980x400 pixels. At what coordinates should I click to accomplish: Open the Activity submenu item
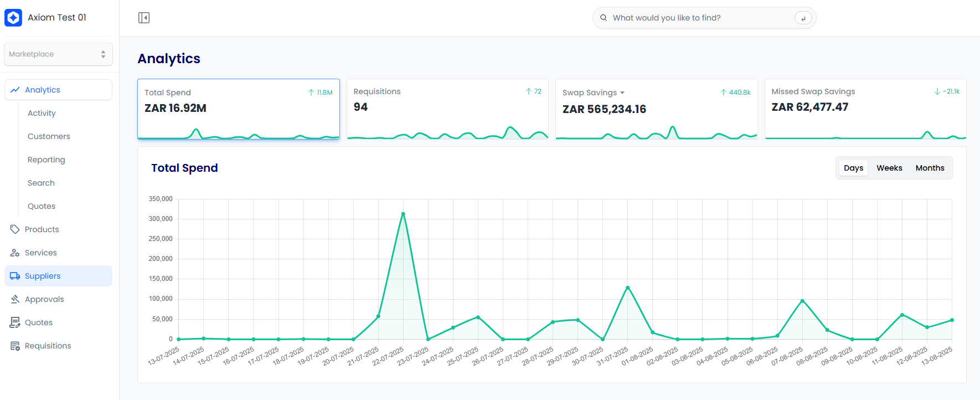click(42, 113)
